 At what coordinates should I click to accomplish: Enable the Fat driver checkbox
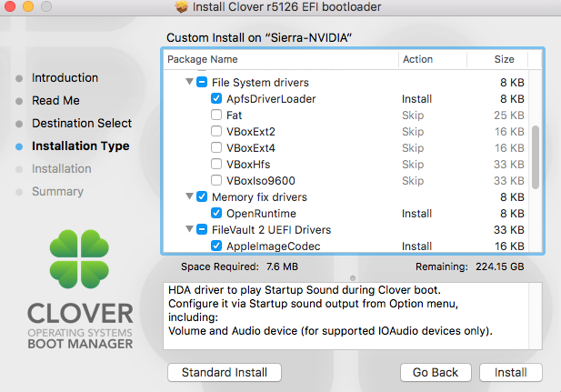pyautogui.click(x=216, y=115)
